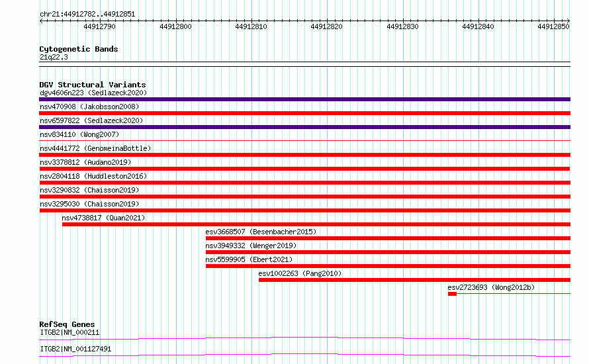Select the nsv3295030 (Chaisson2019) label
This screenshot has height=364, width=589.
tap(89, 204)
